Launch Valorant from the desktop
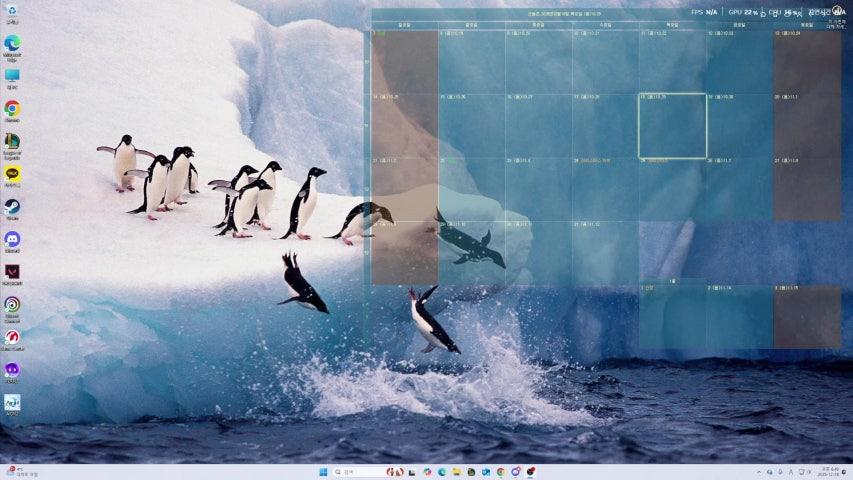The width and height of the screenshot is (853, 480). pos(12,271)
